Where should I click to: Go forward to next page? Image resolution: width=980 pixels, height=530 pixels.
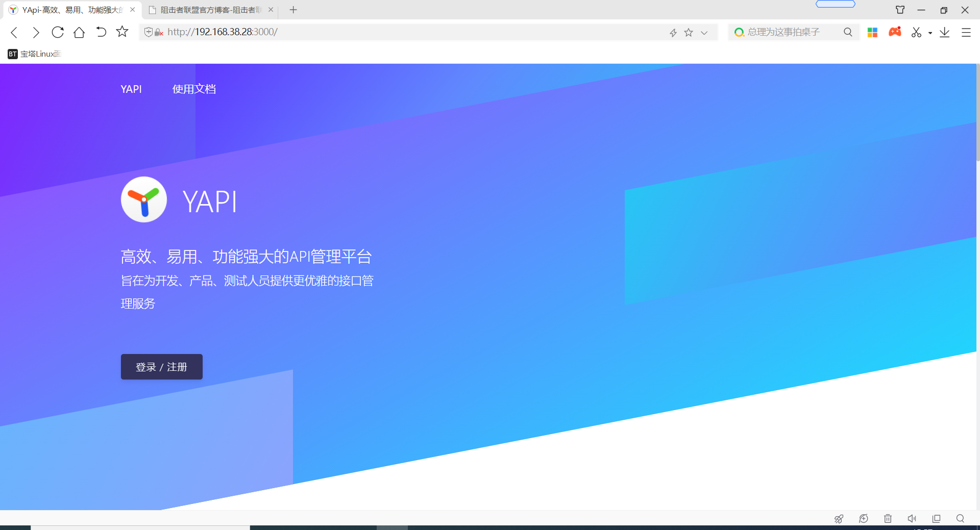point(36,32)
